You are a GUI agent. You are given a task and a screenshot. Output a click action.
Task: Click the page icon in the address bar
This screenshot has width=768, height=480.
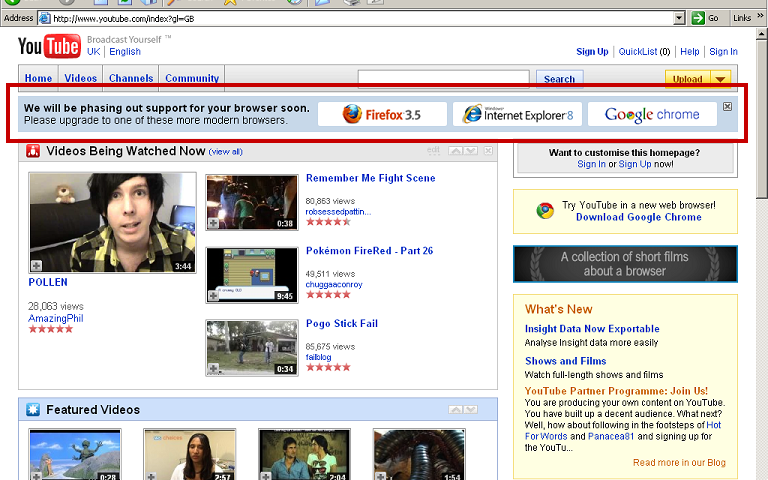(44, 19)
